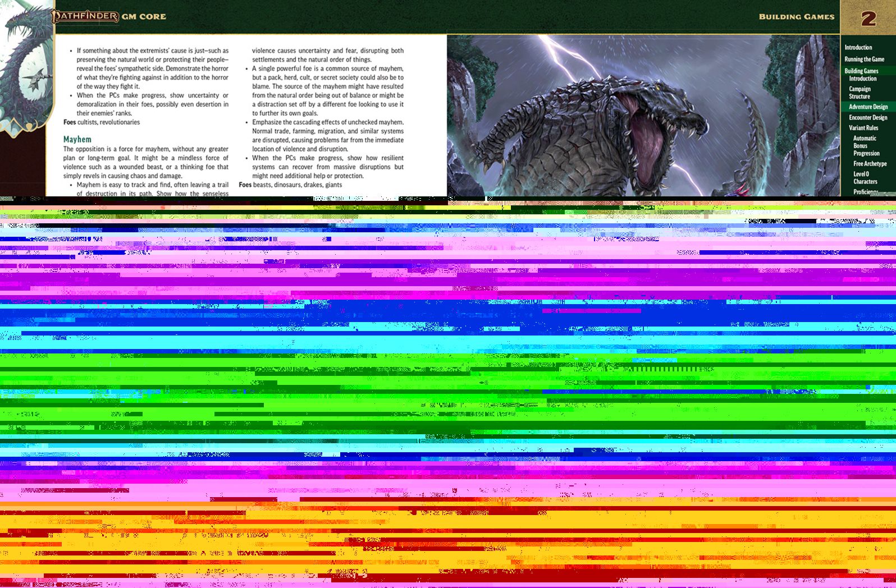Click the chapter number 2 badge
Image resolution: width=896 pixels, height=588 pixels.
pyautogui.click(x=868, y=18)
